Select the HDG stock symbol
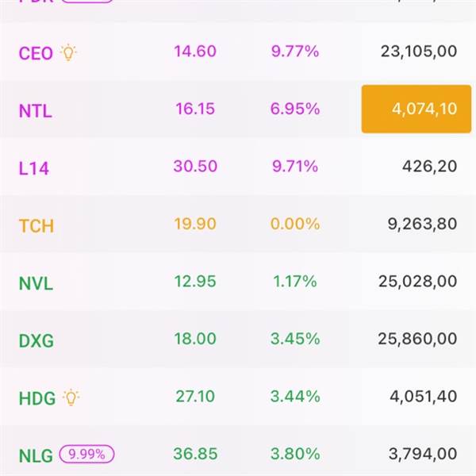Viewport: 476px width, 476px height. coord(37,398)
